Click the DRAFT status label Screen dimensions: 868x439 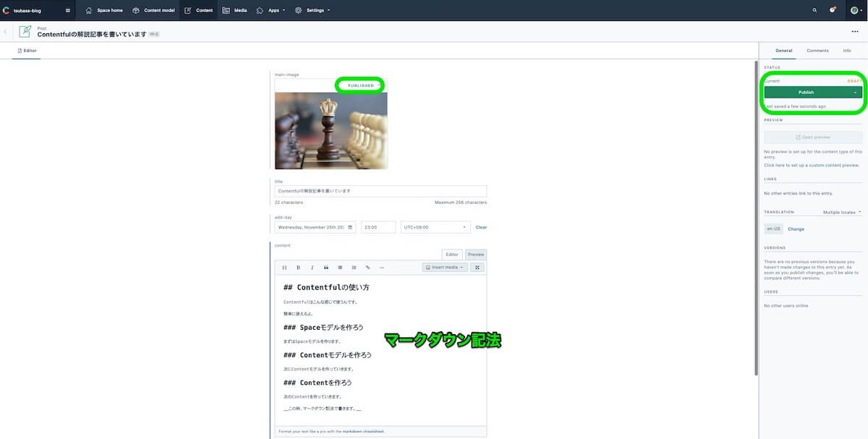(854, 81)
